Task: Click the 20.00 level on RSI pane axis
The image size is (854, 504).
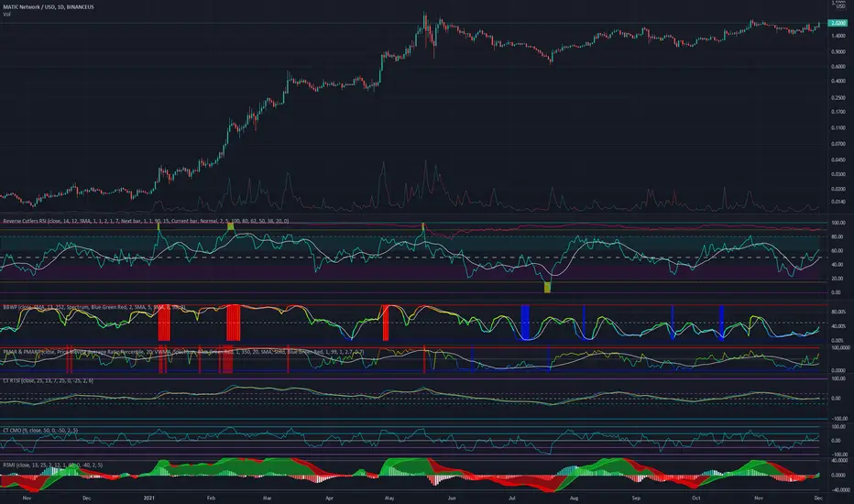Action: pyautogui.click(x=838, y=279)
